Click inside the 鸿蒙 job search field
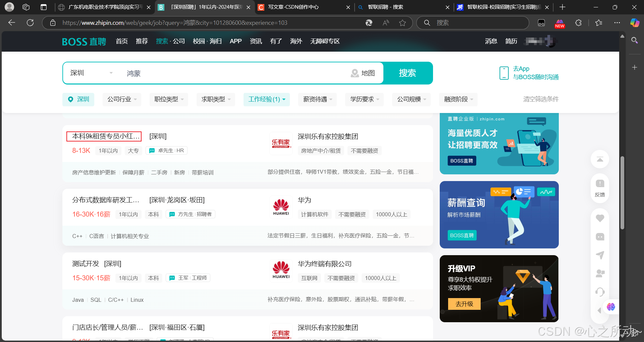 coord(235,73)
